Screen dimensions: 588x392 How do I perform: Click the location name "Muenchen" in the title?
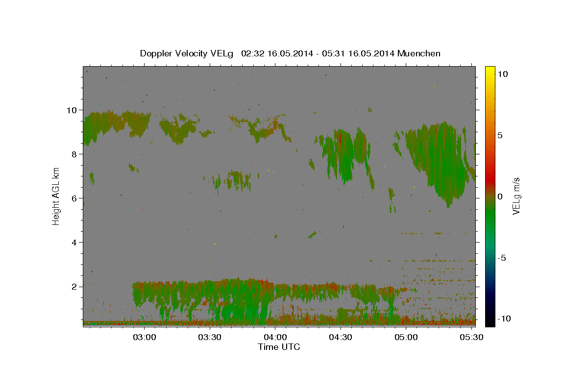pyautogui.click(x=419, y=53)
